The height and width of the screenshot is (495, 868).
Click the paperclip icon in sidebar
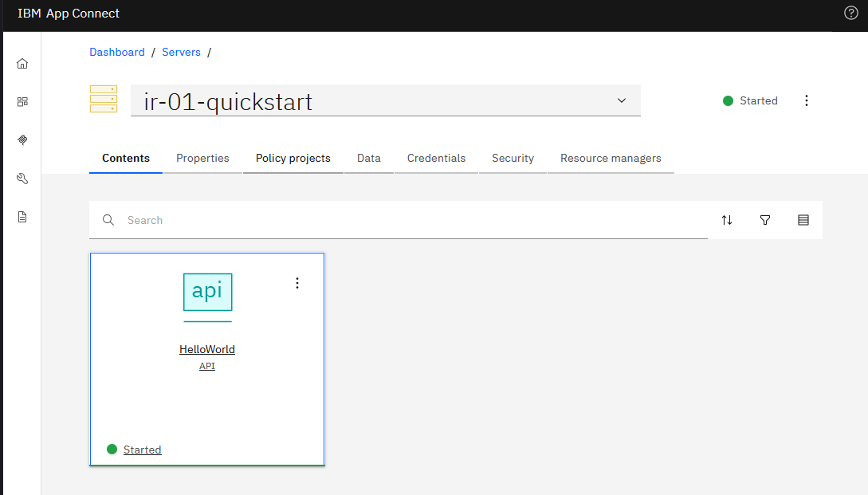(22, 140)
